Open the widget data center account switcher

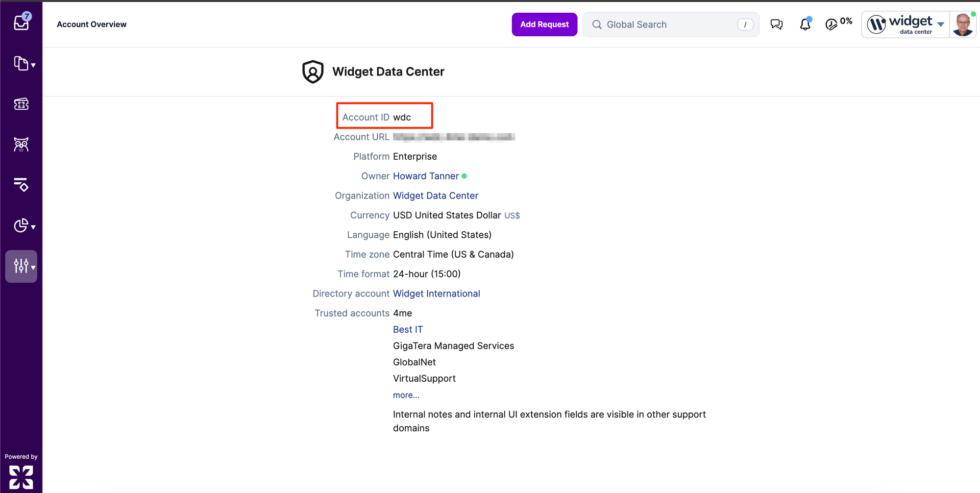click(x=906, y=25)
